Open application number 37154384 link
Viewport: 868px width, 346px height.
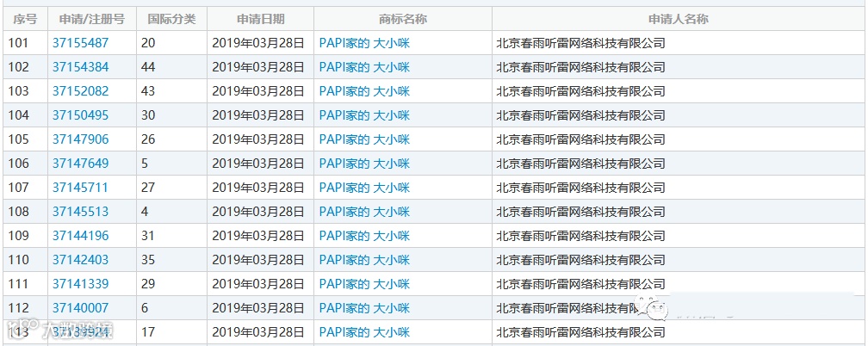(81, 67)
